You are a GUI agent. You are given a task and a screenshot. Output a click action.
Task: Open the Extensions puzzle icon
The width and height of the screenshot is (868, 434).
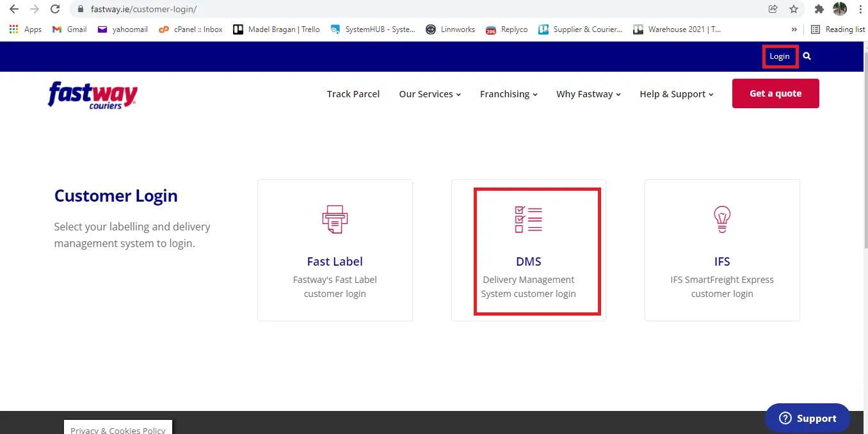click(x=819, y=9)
